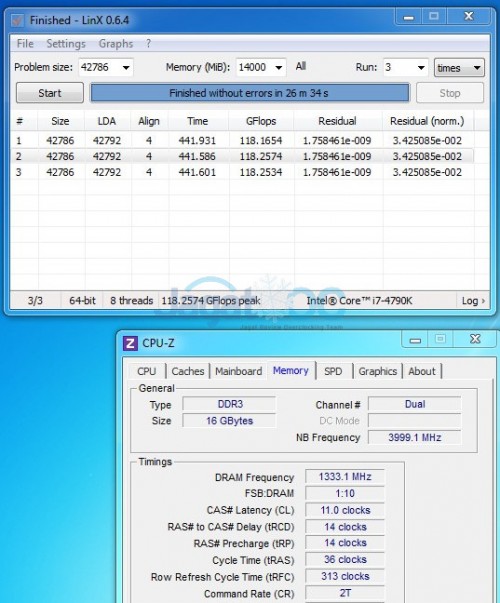Image resolution: width=500 pixels, height=603 pixels.
Task: Open the File menu in LinX
Action: pyautogui.click(x=25, y=43)
